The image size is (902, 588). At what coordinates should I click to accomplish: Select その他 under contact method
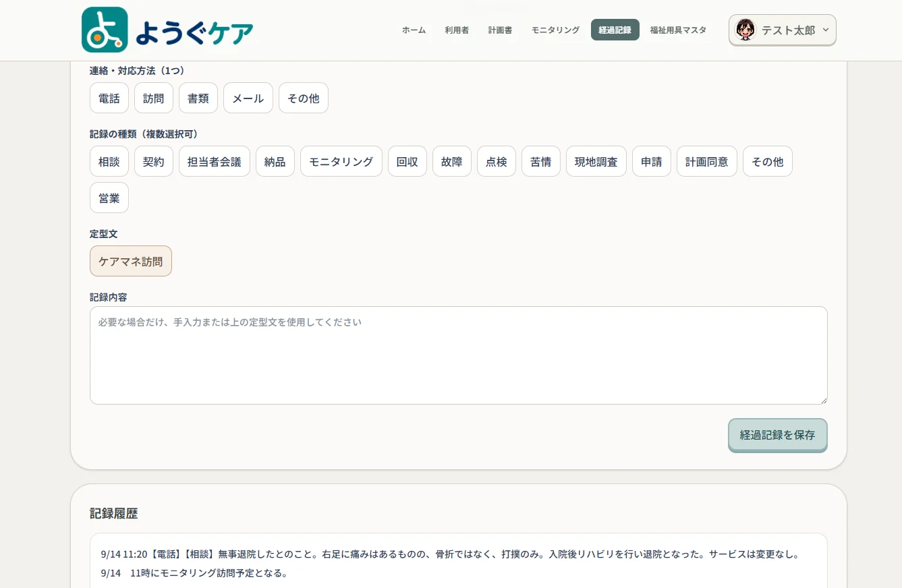[x=304, y=98]
